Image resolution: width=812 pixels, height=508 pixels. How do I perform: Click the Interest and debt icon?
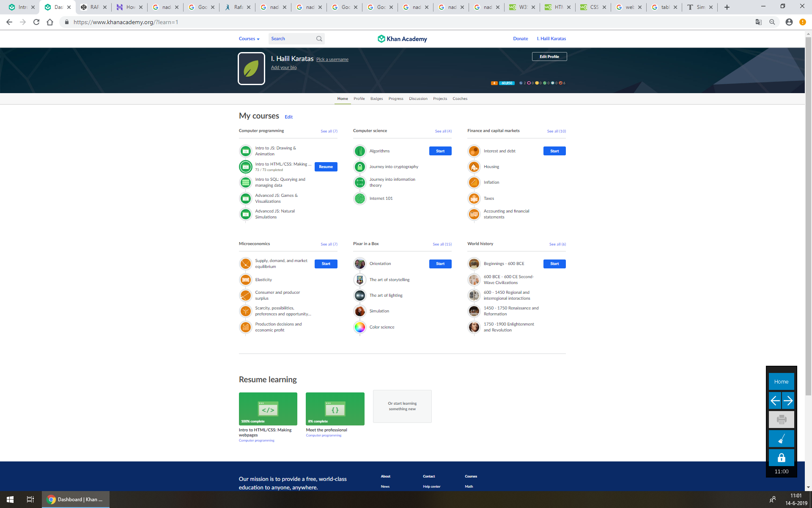click(474, 151)
